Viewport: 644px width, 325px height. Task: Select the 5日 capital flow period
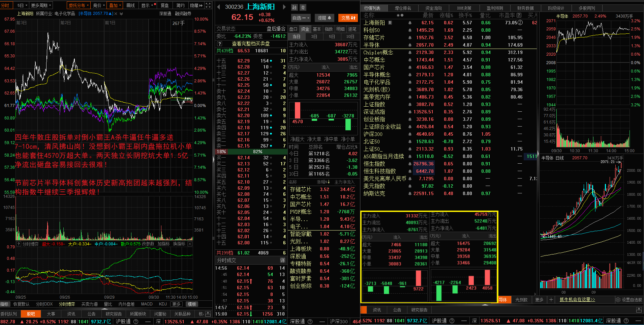[x=332, y=36]
